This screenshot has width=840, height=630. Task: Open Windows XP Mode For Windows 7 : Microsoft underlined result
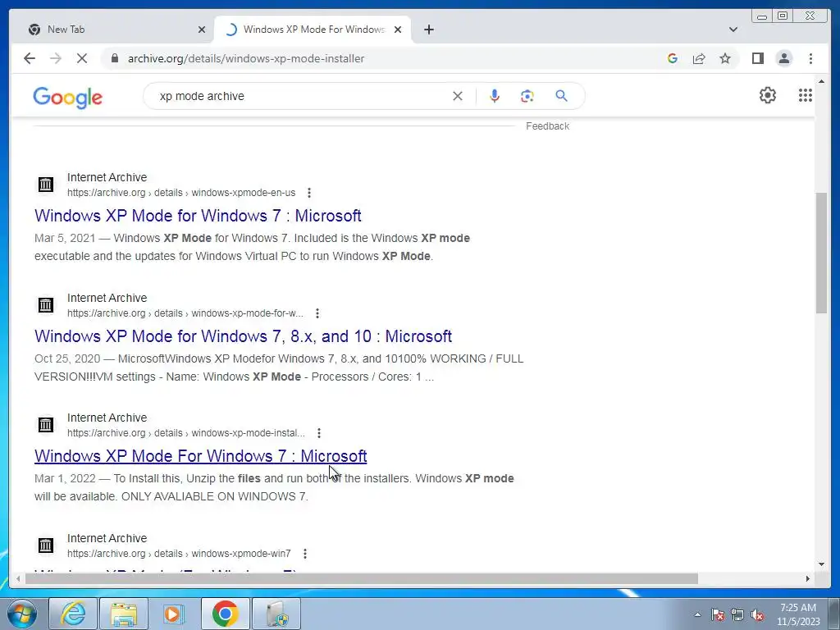pos(200,456)
